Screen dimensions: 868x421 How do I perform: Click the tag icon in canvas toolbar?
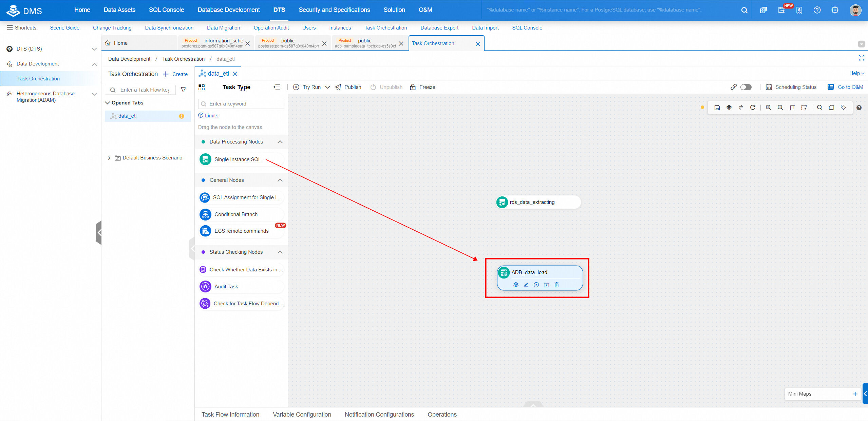[843, 108]
